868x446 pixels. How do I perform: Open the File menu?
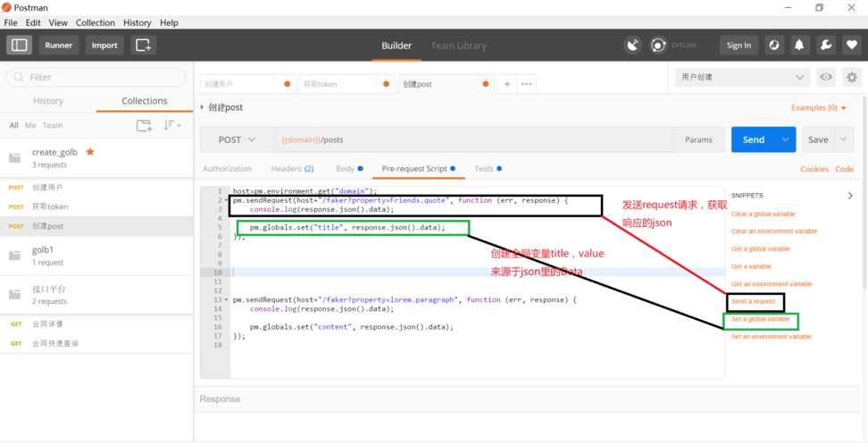11,22
